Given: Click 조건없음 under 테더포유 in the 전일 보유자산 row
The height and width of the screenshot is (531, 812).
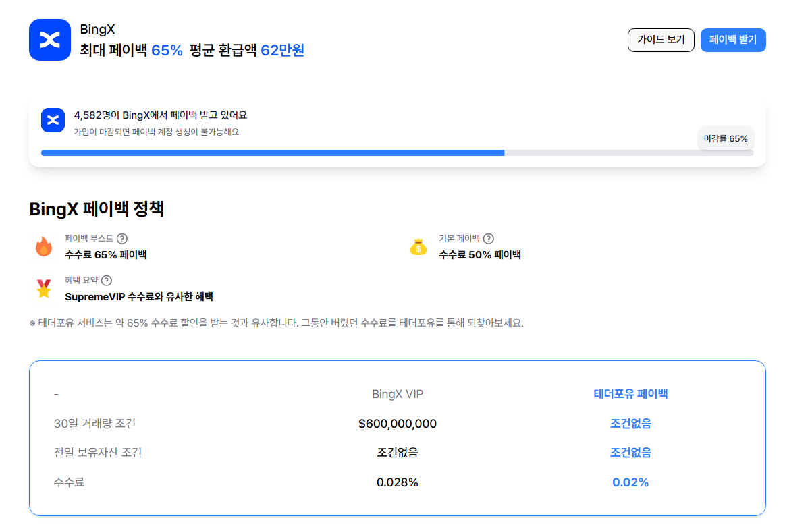Looking at the screenshot, I should point(630,453).
